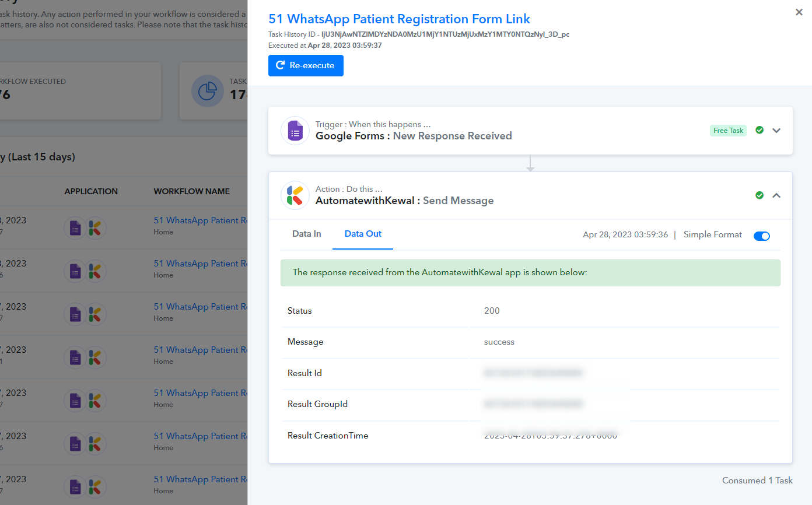Click the green success checkmark on the Trigger step
The width and height of the screenshot is (812, 505).
[759, 130]
